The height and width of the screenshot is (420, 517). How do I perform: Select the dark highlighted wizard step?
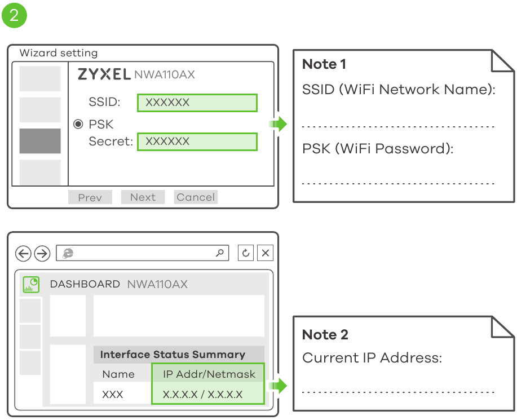tap(40, 141)
